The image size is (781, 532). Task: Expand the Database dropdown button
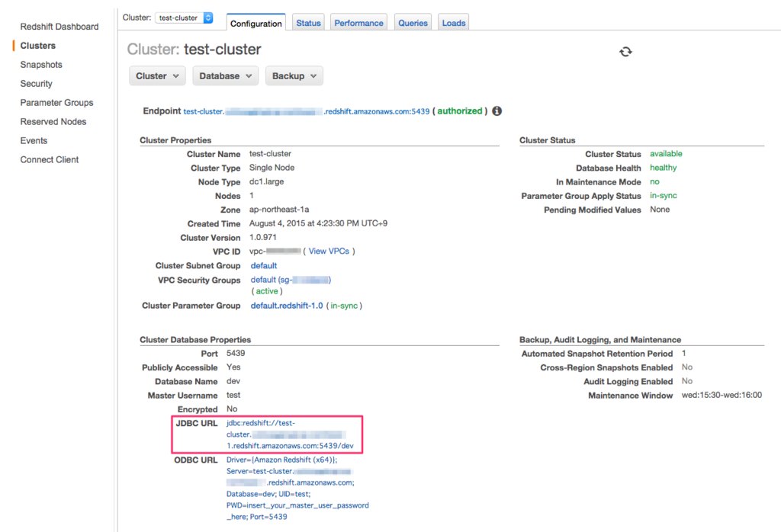click(226, 76)
